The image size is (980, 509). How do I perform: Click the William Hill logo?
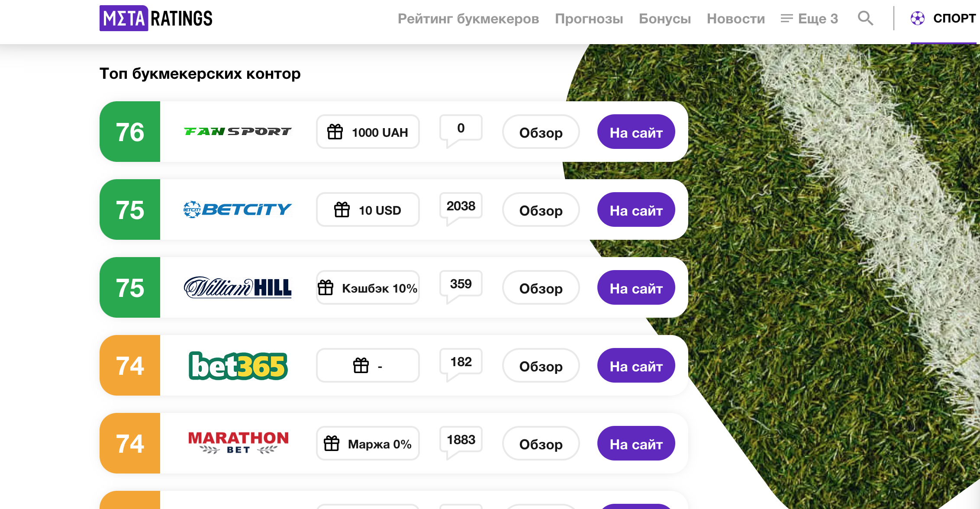coord(238,287)
